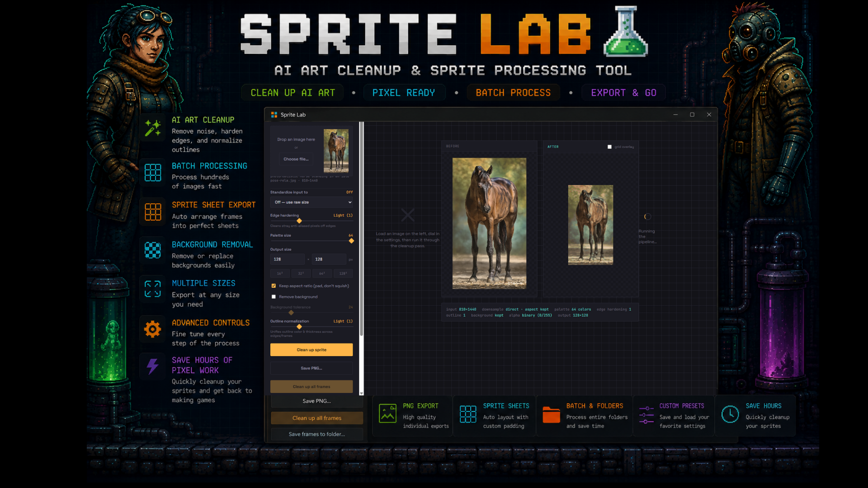Viewport: 868px width, 488px height.
Task: Click the Edge hardening slider handle
Action: click(x=299, y=221)
